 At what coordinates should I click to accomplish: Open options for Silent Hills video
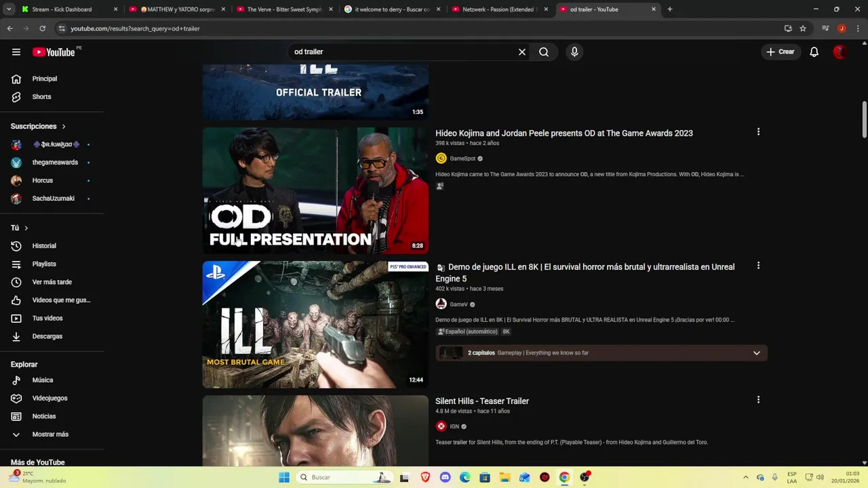[758, 400]
